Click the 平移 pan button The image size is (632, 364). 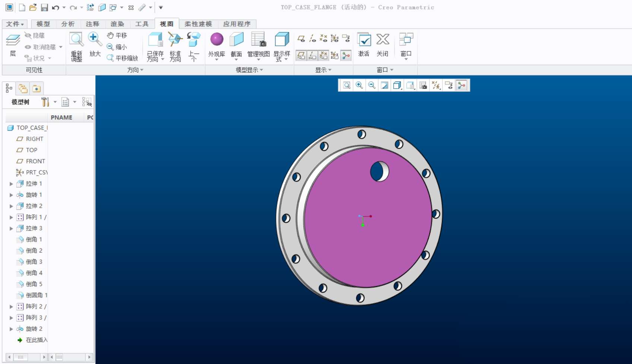click(x=117, y=35)
